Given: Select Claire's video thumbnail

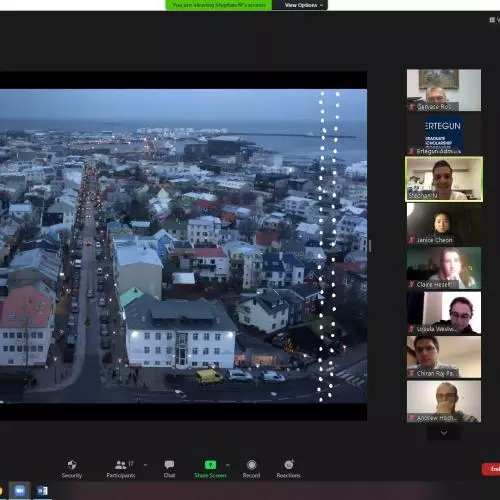Looking at the screenshot, I should pyautogui.click(x=444, y=268).
